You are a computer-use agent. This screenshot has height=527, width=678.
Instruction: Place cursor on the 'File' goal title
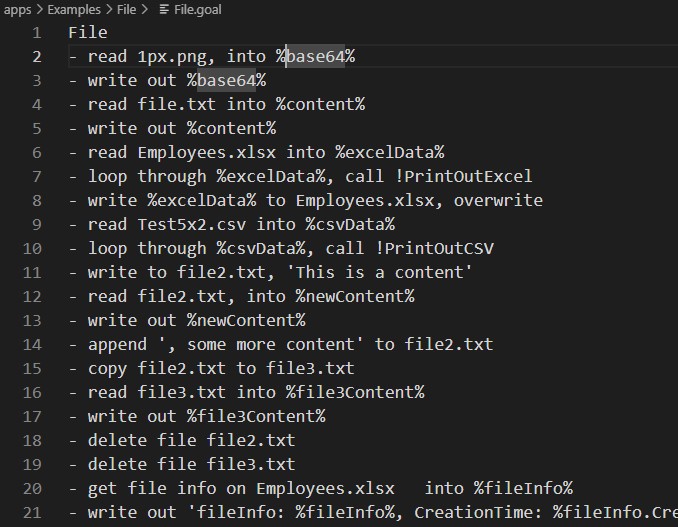click(x=88, y=33)
